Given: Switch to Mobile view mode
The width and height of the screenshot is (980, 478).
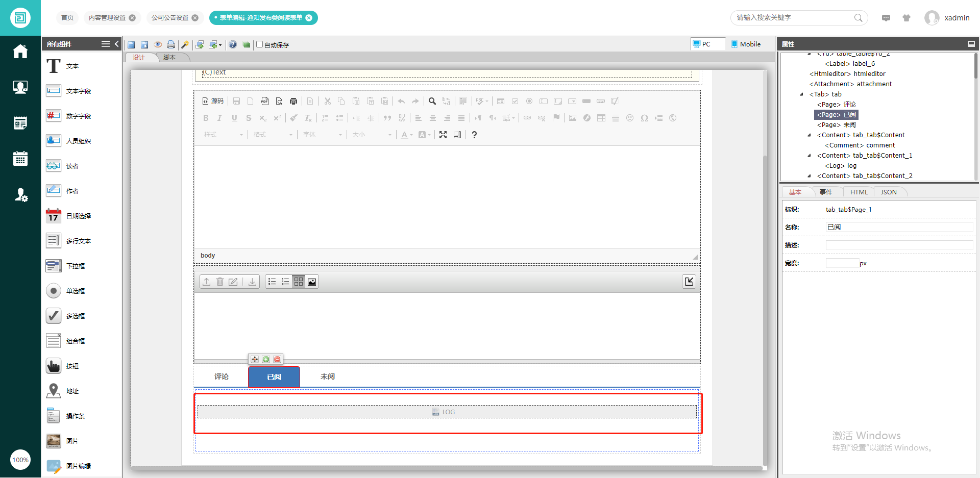Looking at the screenshot, I should coord(746,44).
